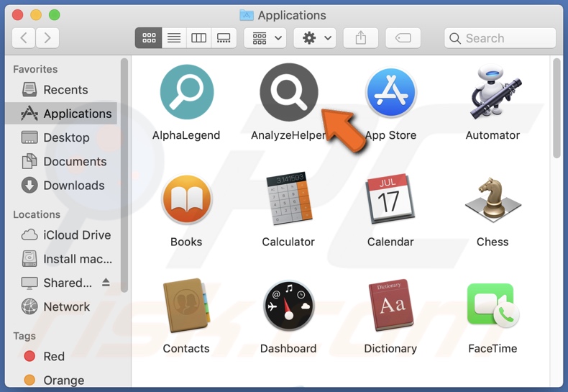Click the FaceTime name label
568x392 pixels.
pyautogui.click(x=493, y=349)
